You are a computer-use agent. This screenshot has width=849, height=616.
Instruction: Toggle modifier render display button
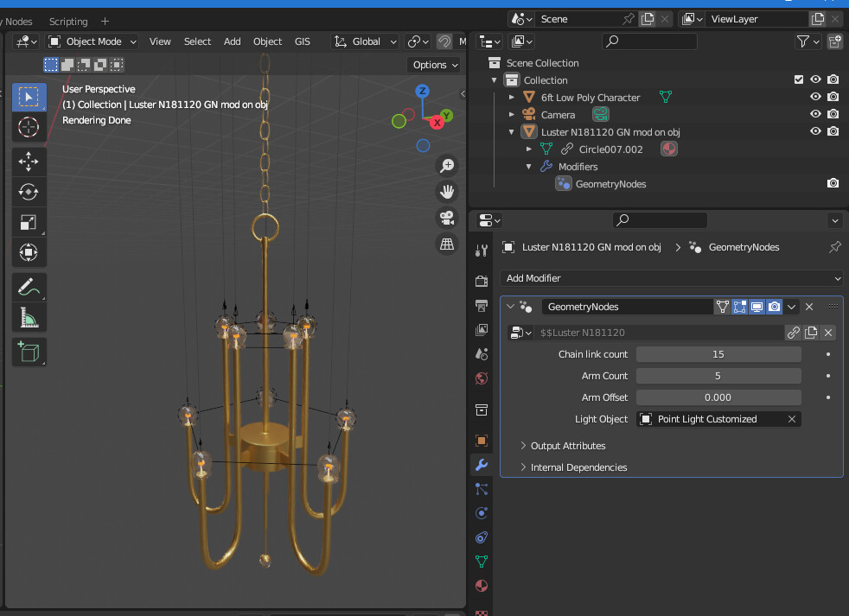[775, 307]
